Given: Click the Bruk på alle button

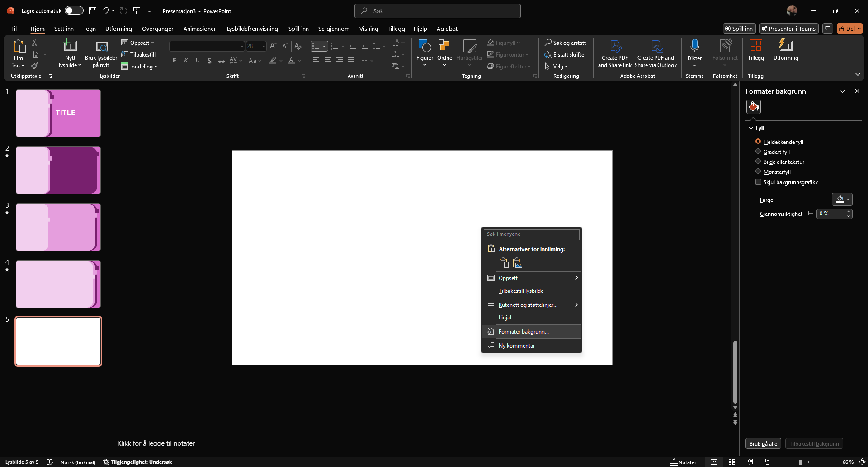Looking at the screenshot, I should 763,444.
